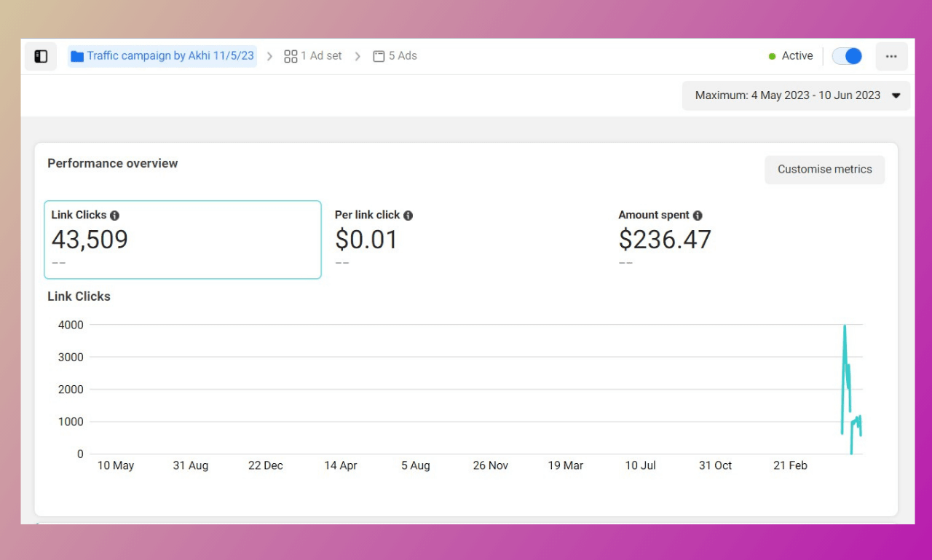The width and height of the screenshot is (932, 560).
Task: Go to 1 Ad set breadcrumb
Action: (x=313, y=56)
